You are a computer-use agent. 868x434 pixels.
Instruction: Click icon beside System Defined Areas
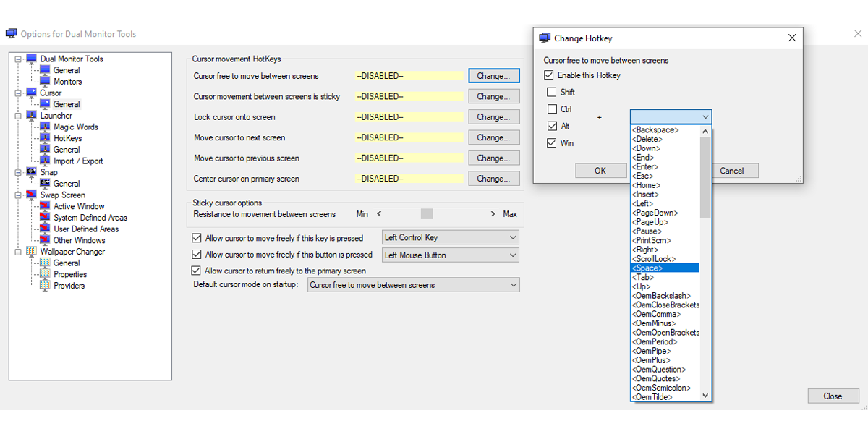[45, 217]
